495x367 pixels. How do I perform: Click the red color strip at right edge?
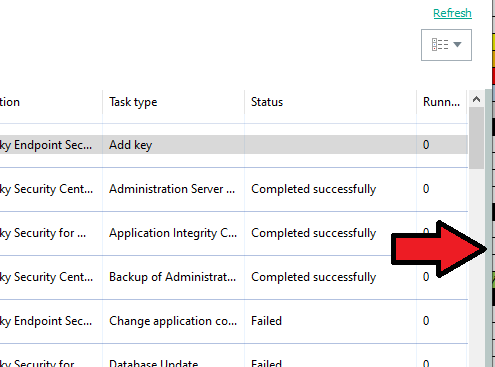click(x=493, y=76)
